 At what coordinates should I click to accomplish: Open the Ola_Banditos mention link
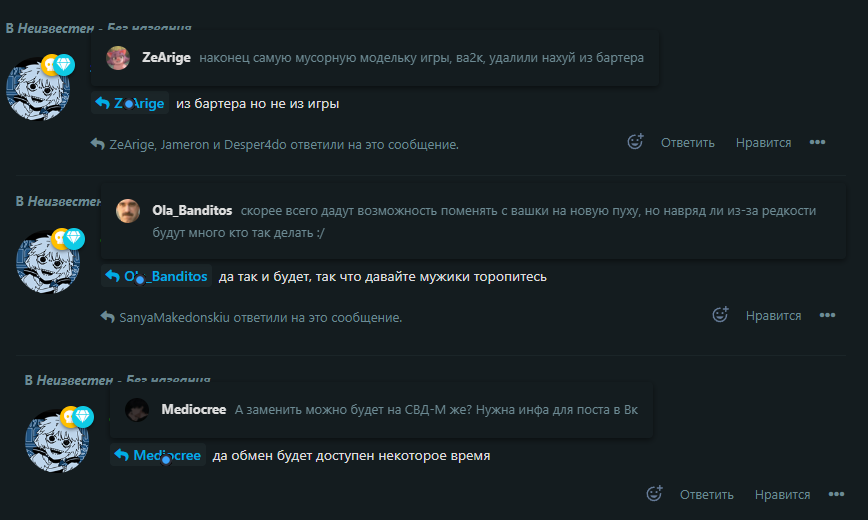(166, 276)
